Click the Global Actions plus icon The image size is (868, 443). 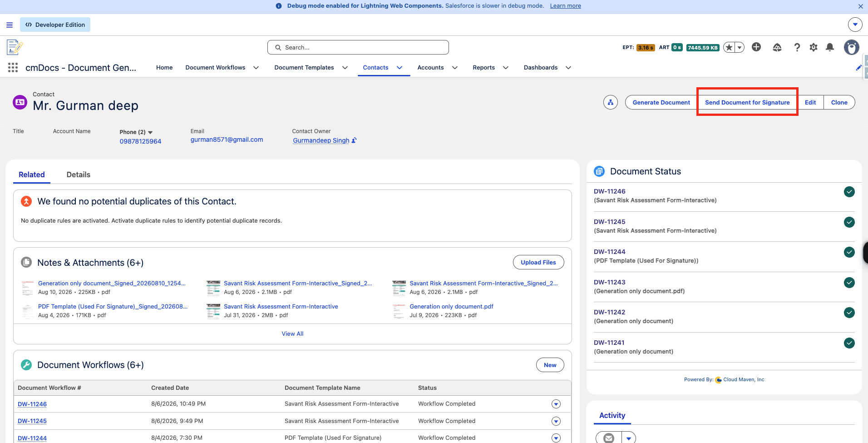pos(756,47)
